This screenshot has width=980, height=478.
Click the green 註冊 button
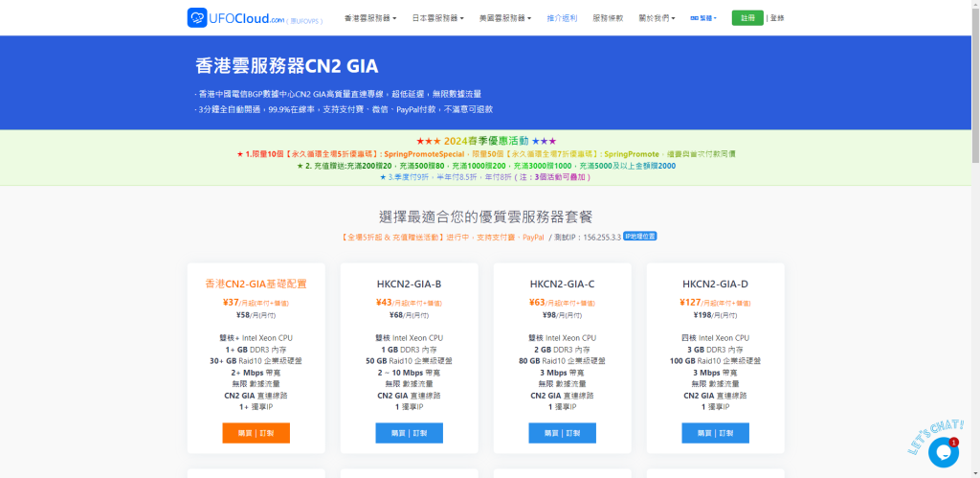747,18
